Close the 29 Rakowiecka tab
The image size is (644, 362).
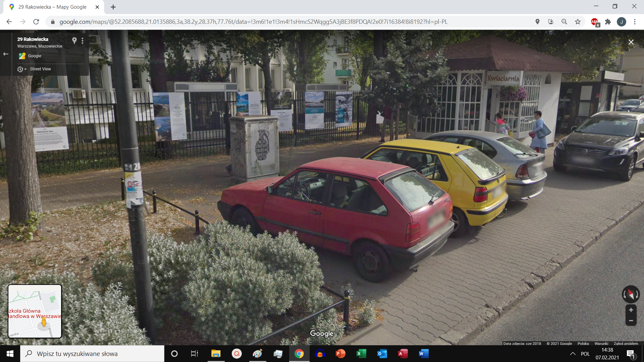pos(97,7)
